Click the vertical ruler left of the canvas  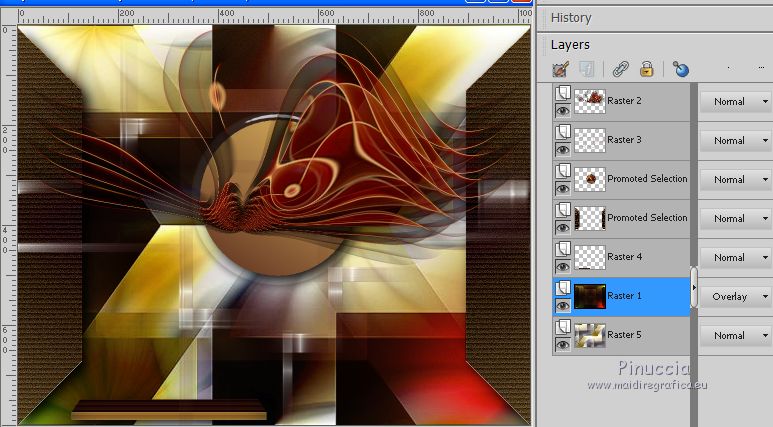pyautogui.click(x=8, y=224)
